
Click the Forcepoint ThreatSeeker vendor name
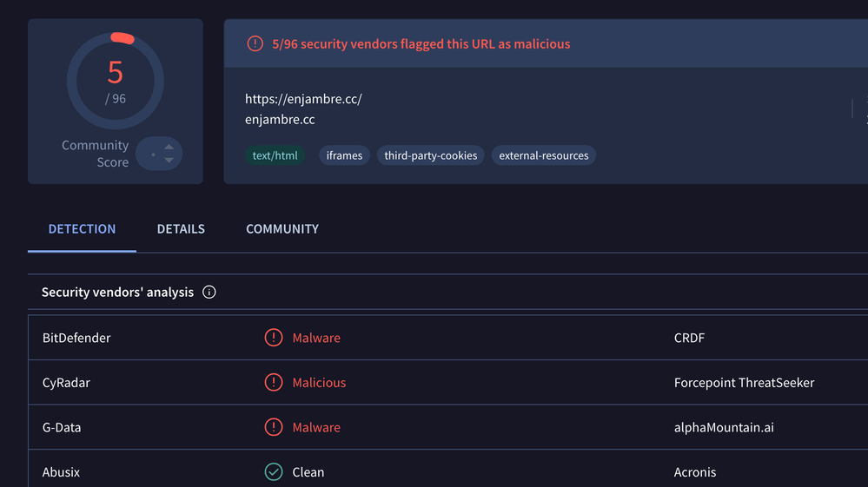pyautogui.click(x=744, y=383)
